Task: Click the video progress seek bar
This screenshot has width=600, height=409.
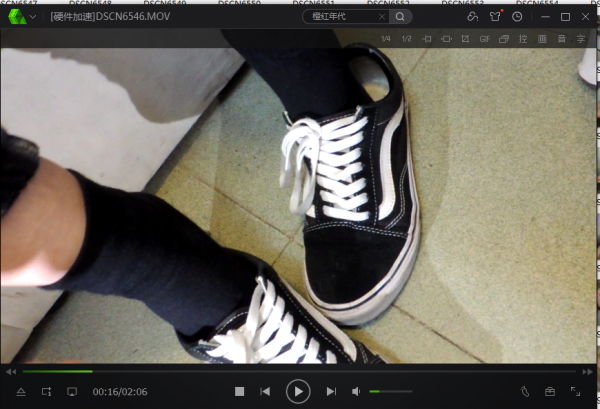Action: pyautogui.click(x=300, y=371)
